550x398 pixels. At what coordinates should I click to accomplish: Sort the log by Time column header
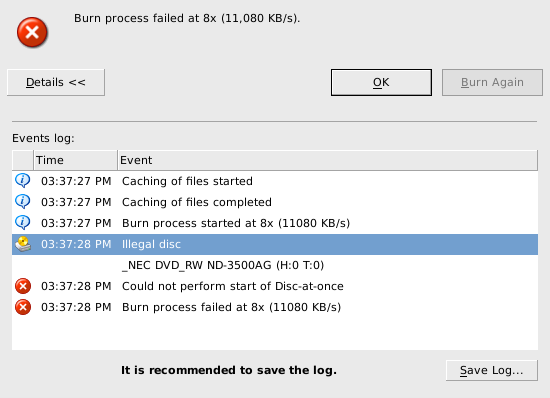click(75, 160)
